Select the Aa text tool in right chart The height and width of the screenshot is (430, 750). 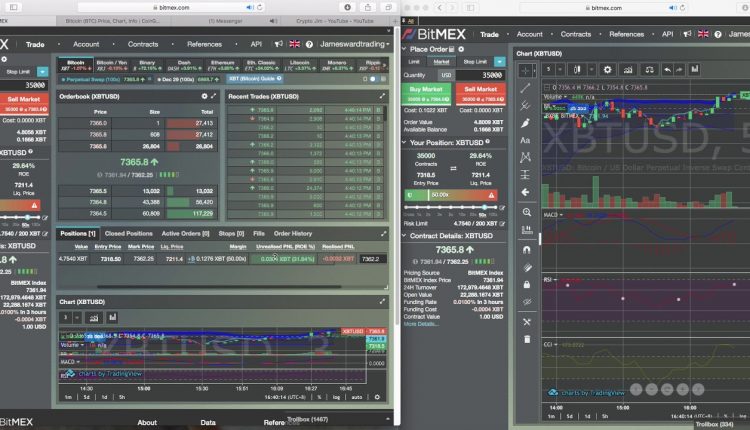[x=525, y=140]
